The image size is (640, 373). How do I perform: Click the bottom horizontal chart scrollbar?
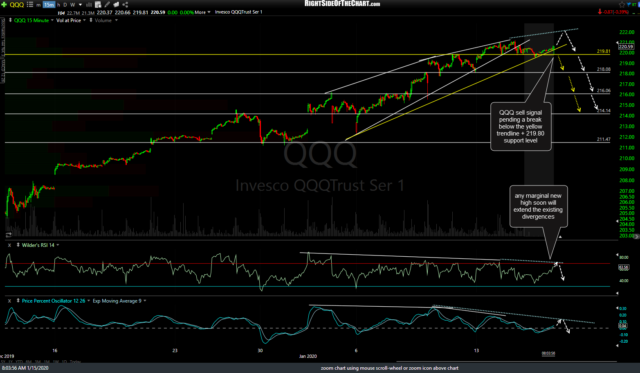click(x=506, y=361)
